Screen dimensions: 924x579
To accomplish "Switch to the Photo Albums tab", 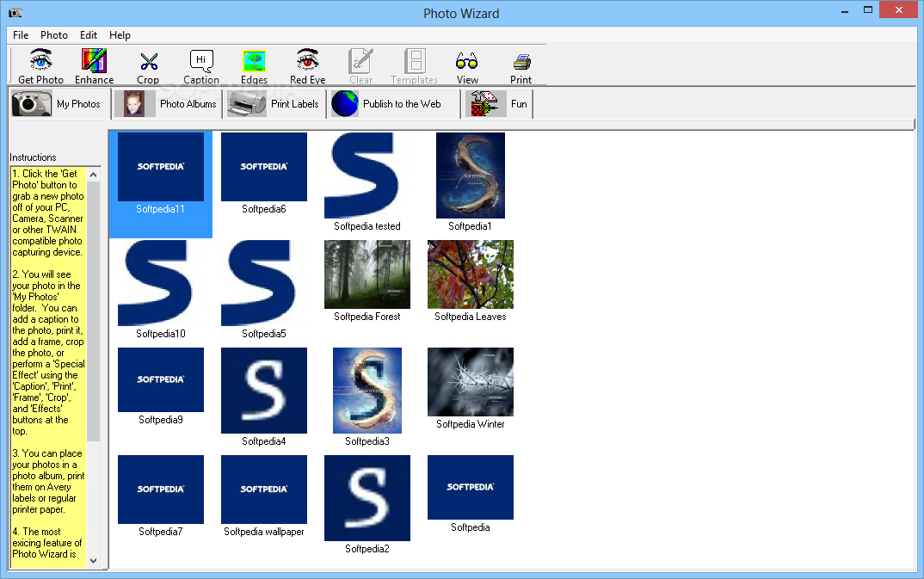I will (167, 103).
